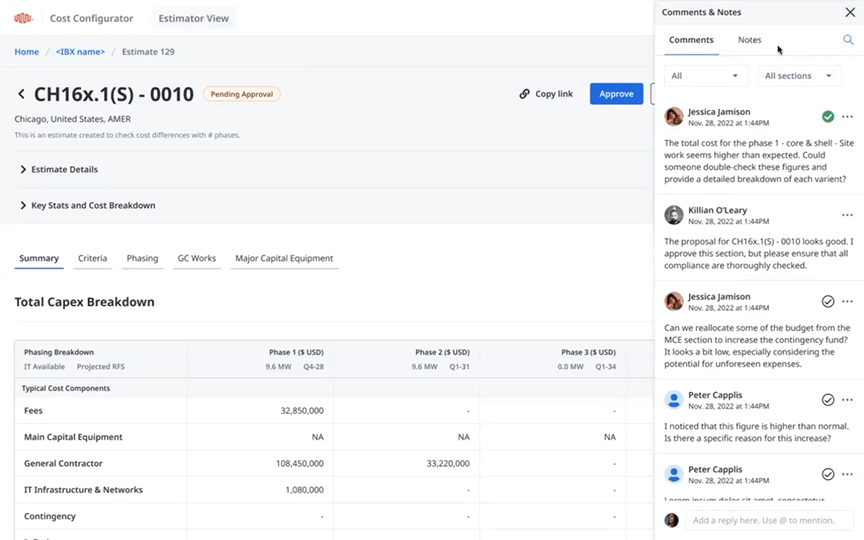864x540 pixels.
Task: Open the GC Works tab
Action: pos(197,258)
